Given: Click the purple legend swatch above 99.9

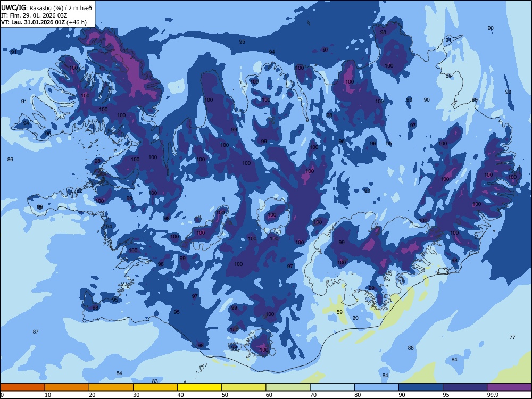Looking at the screenshot, I should click(x=509, y=387).
